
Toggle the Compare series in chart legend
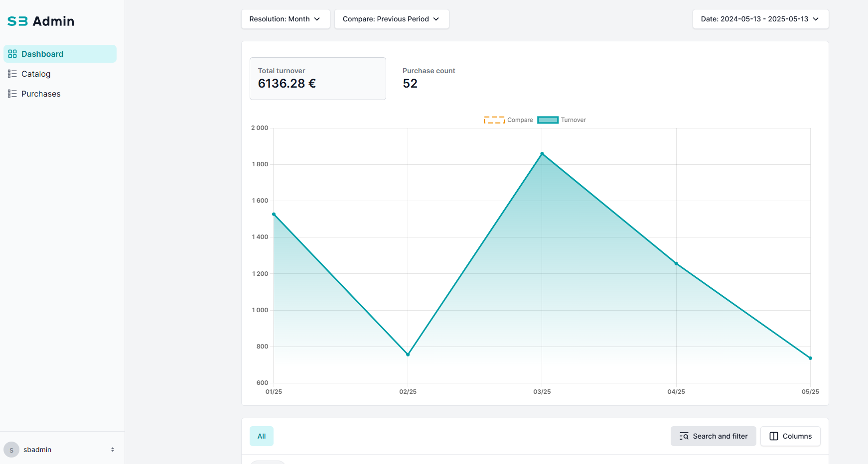[508, 120]
